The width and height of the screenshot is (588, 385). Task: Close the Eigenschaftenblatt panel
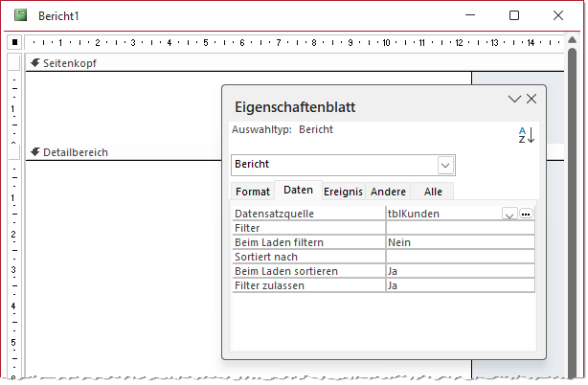tap(531, 99)
